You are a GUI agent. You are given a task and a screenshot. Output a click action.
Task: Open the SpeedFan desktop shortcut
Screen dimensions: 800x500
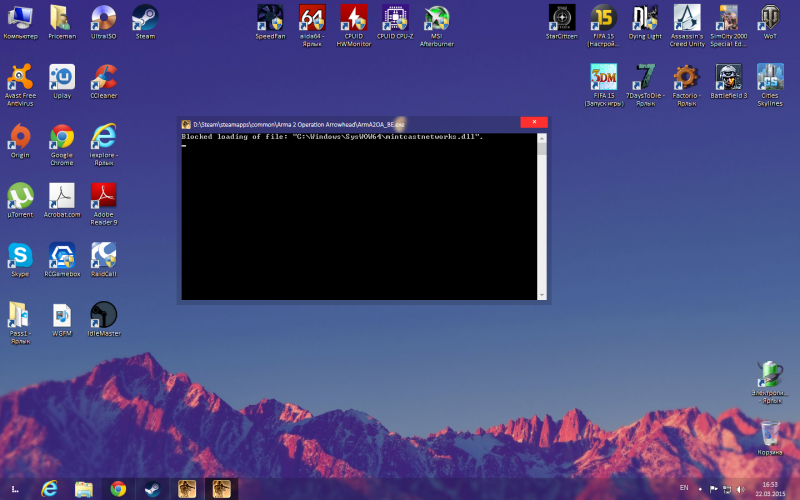270,18
